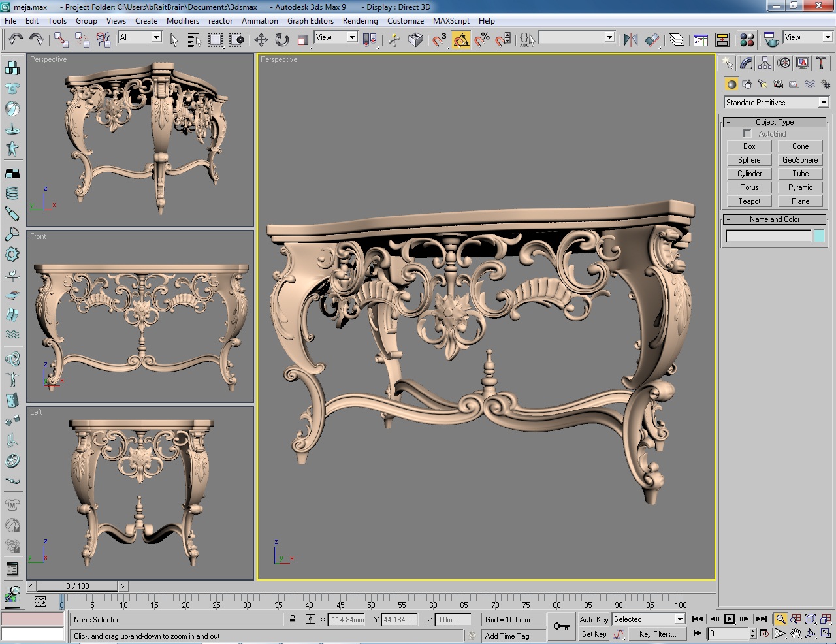Click the X coordinate input field
Viewport: 836px width, 644px height.
[x=345, y=619]
